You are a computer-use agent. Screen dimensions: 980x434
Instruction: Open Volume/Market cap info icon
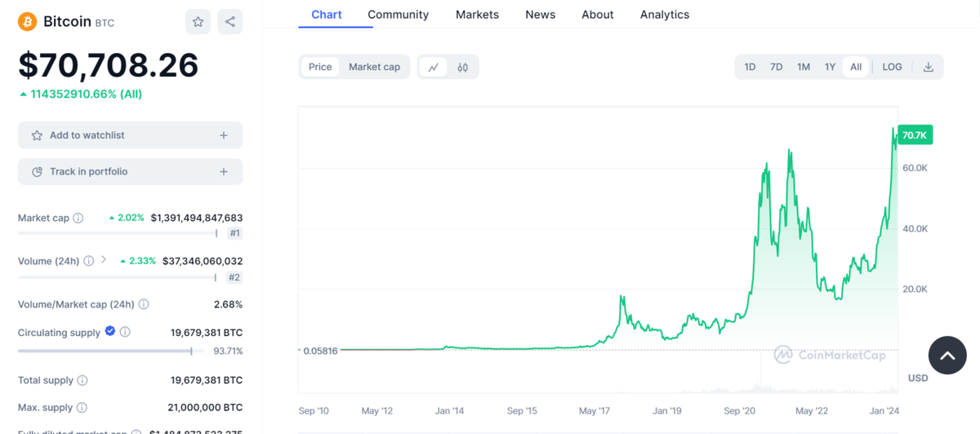click(x=144, y=304)
